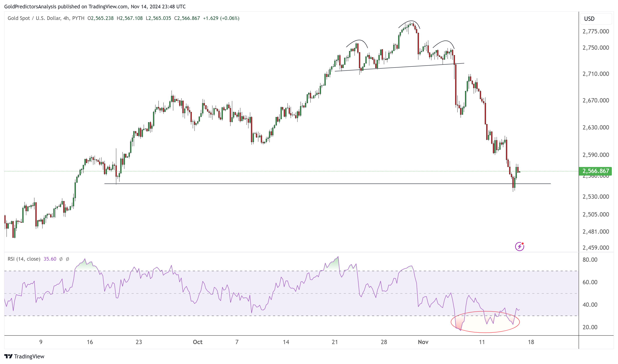
Task: Click the RSI (14, close) indicator label
Action: pos(24,259)
